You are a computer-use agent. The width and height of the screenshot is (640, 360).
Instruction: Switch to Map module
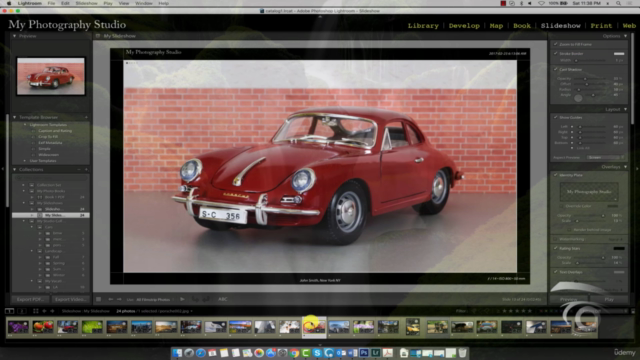point(496,25)
